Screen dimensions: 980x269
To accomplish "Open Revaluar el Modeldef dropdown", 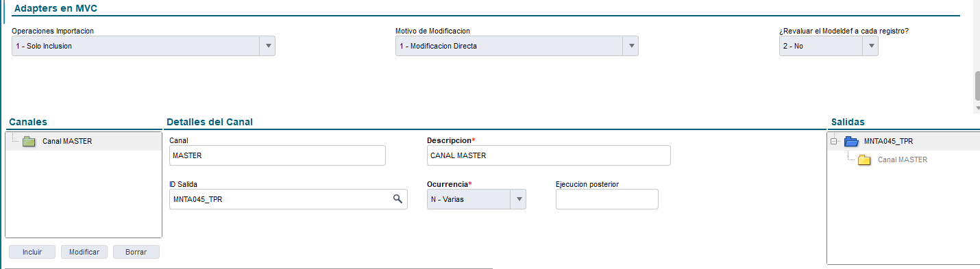I will click(871, 46).
